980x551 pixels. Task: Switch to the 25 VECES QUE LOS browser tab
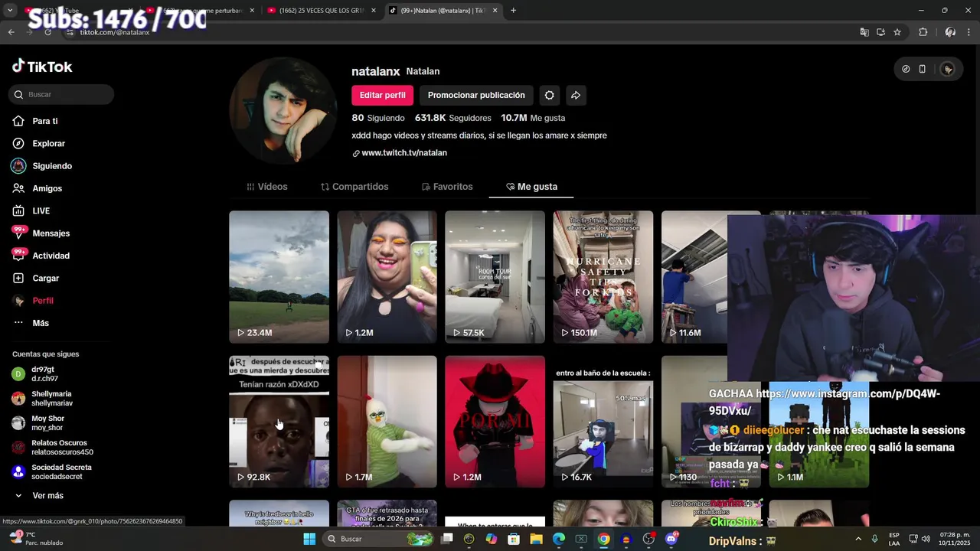pyautogui.click(x=320, y=11)
